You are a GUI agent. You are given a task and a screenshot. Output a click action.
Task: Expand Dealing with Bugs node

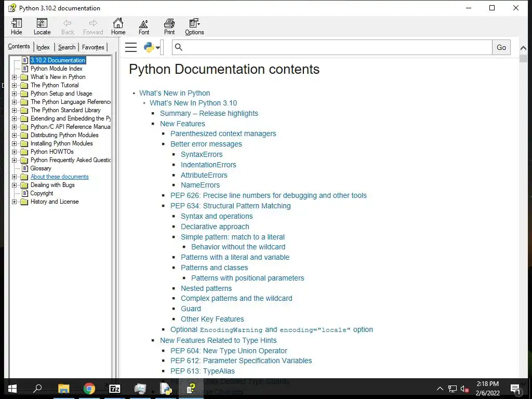[x=14, y=185]
